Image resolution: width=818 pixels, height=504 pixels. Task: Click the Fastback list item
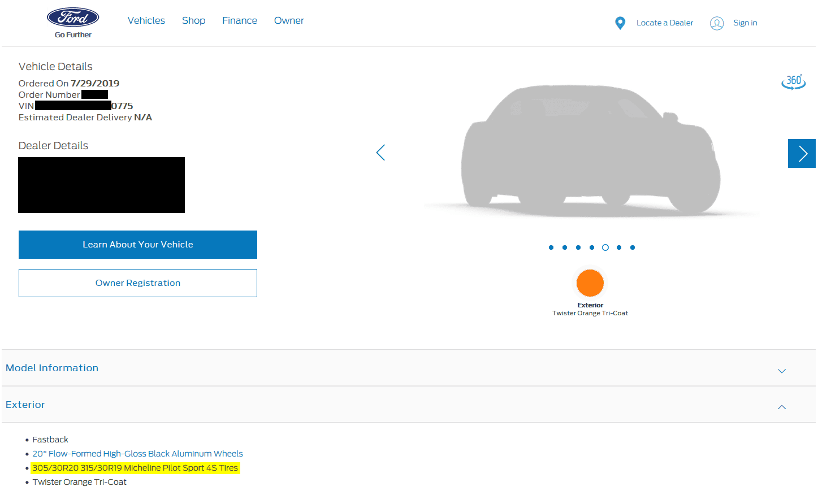click(50, 440)
